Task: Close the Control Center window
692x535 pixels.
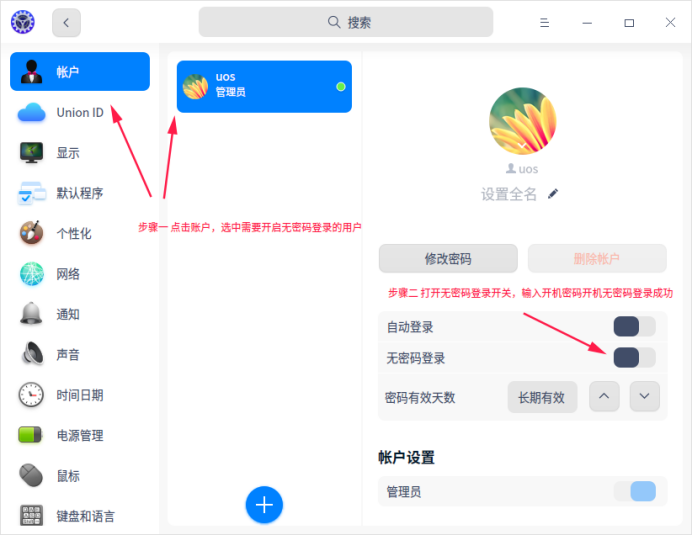Action: (x=670, y=22)
